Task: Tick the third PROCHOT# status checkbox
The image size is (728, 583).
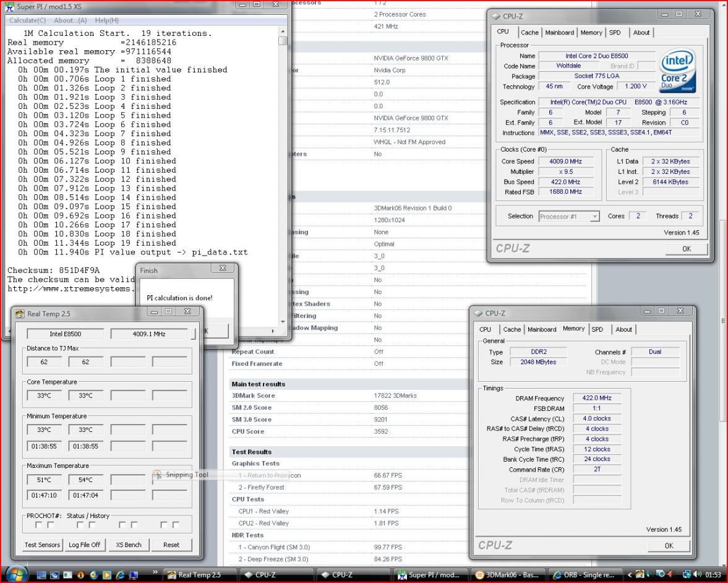Action: [80, 525]
